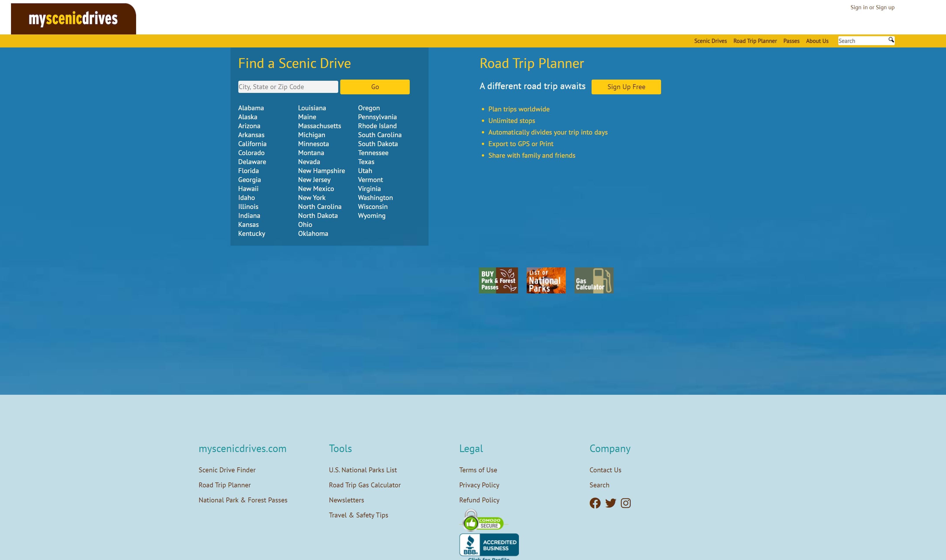Click the search magnifier icon
This screenshot has height=560, width=946.
pyautogui.click(x=891, y=40)
